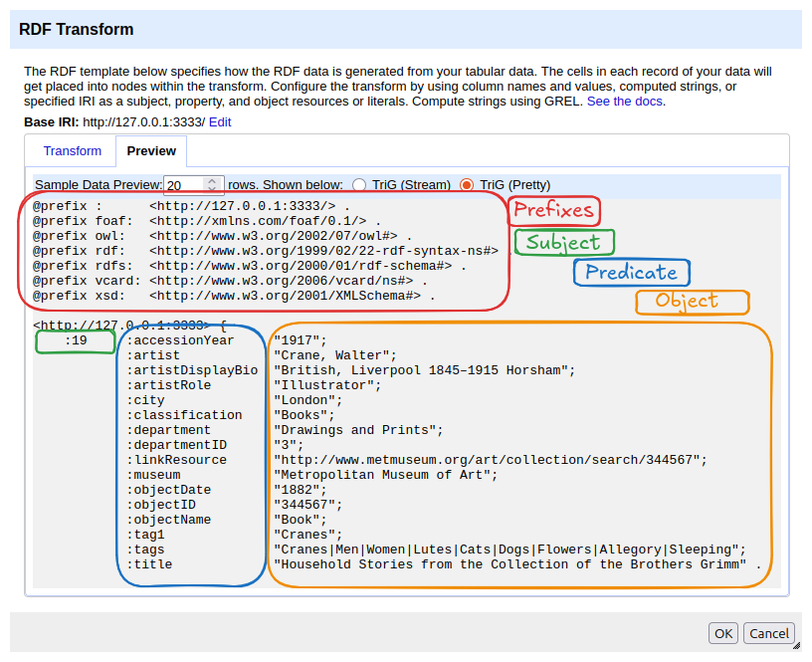
Task: Click the 'Cranes|Men|Women|Lutes' tags value
Action: (510, 550)
